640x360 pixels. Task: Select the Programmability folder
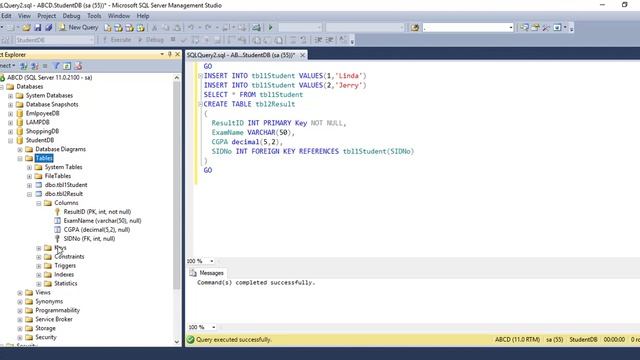coord(58,311)
